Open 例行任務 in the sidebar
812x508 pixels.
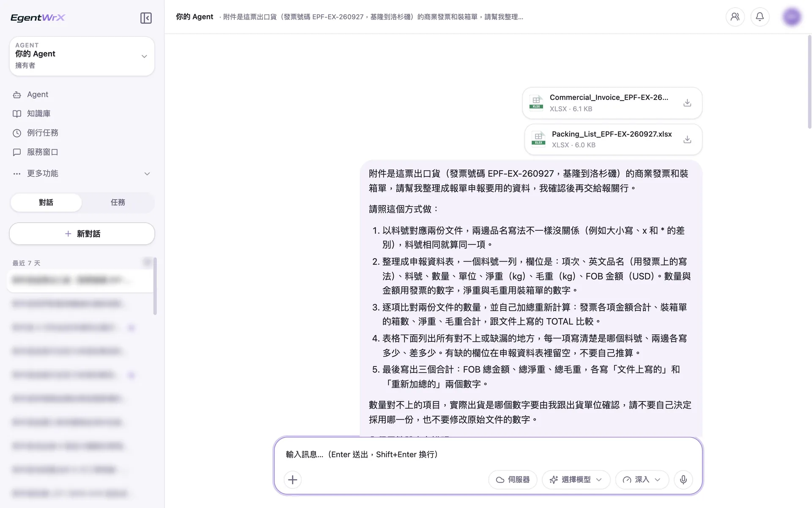(82, 133)
